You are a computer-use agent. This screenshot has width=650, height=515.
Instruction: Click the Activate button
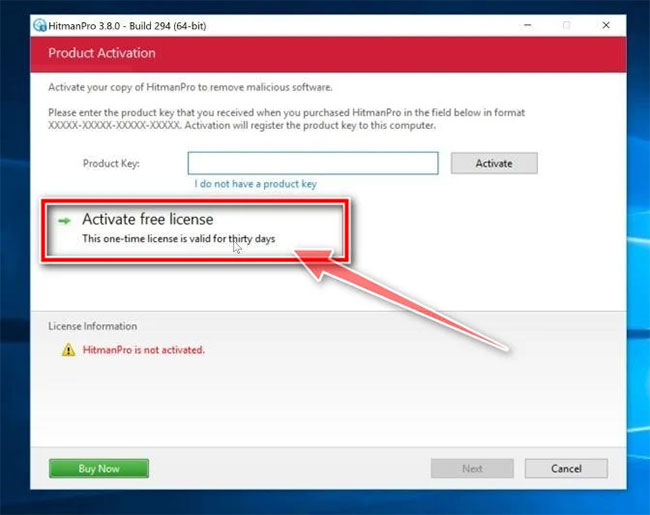point(494,163)
